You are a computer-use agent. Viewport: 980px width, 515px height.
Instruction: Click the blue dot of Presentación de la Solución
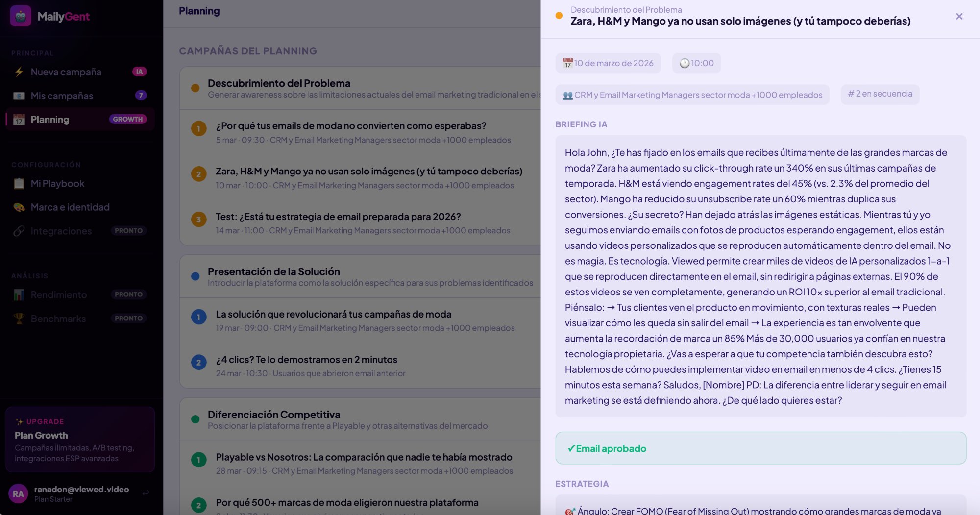tap(195, 276)
